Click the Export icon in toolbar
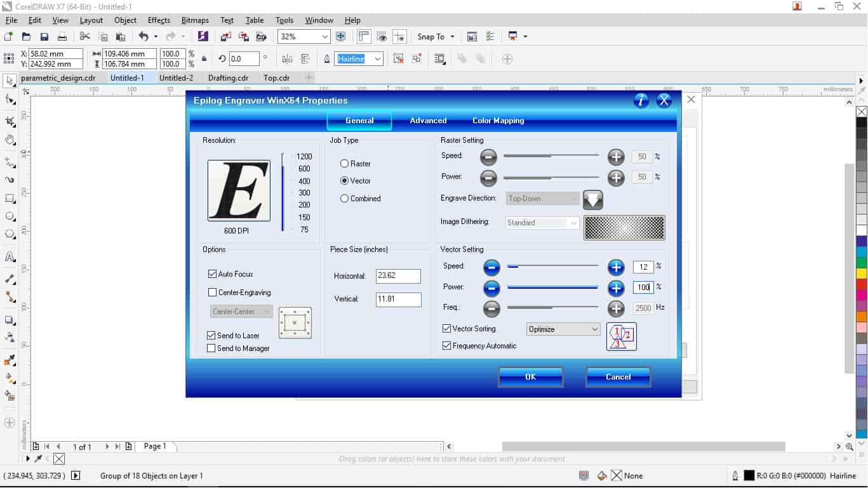 [x=244, y=37]
